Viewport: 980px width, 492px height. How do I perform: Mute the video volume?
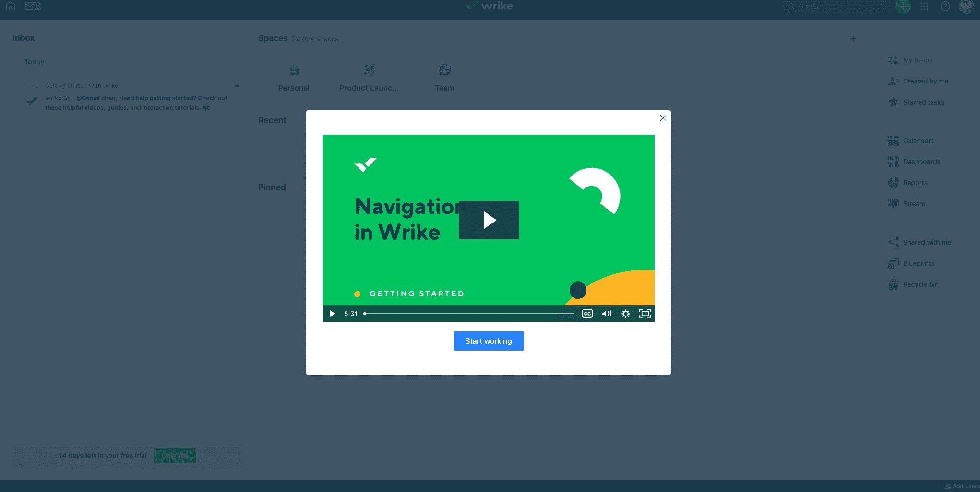tap(607, 314)
